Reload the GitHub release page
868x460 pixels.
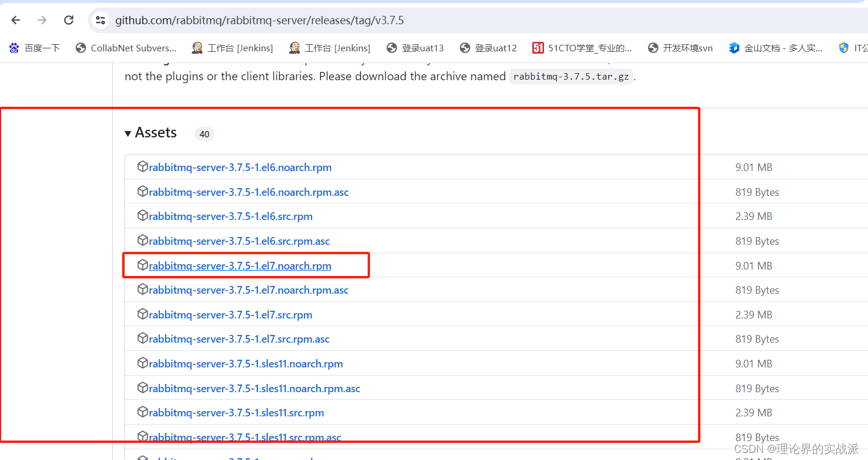pyautogui.click(x=68, y=20)
